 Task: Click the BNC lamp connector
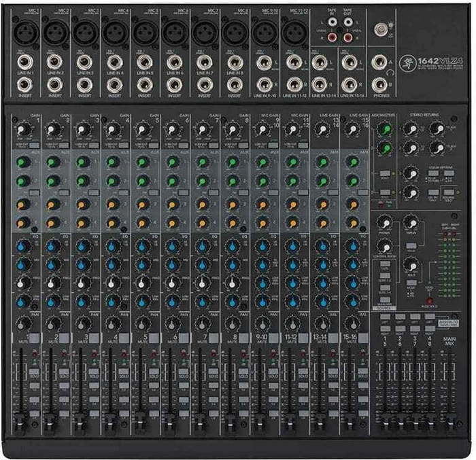(x=379, y=29)
